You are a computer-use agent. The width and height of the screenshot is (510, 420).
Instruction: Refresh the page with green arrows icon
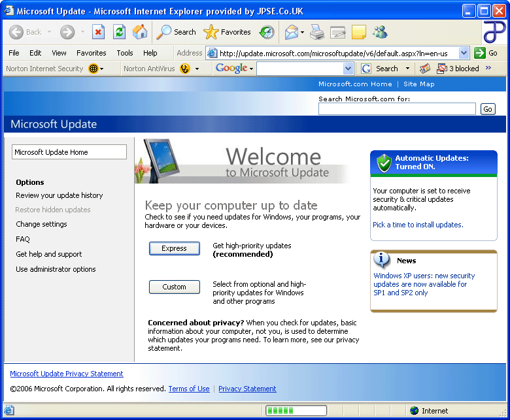[x=120, y=32]
